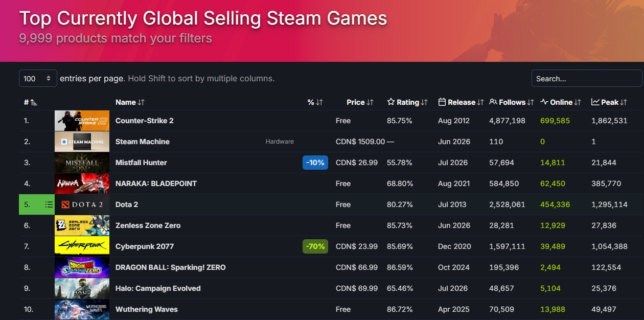Click price CDN$ 69.99
Screen dimensions: 644x320
[357, 288]
